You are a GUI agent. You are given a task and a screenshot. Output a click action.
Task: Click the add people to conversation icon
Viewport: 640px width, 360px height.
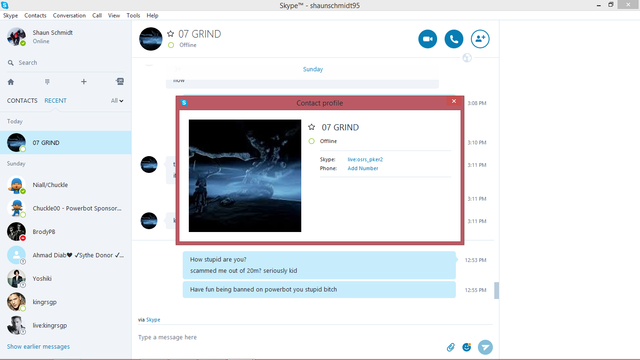(480, 39)
